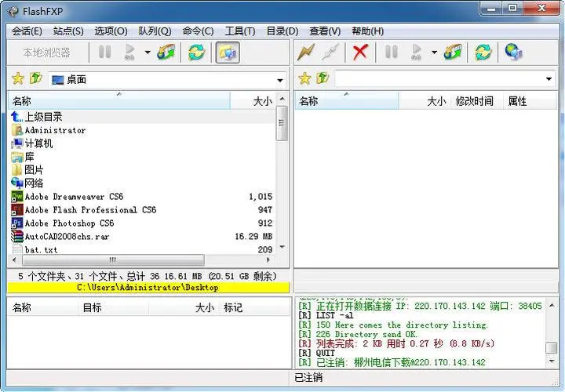Click the 已注销 status bar text

pos(308,378)
